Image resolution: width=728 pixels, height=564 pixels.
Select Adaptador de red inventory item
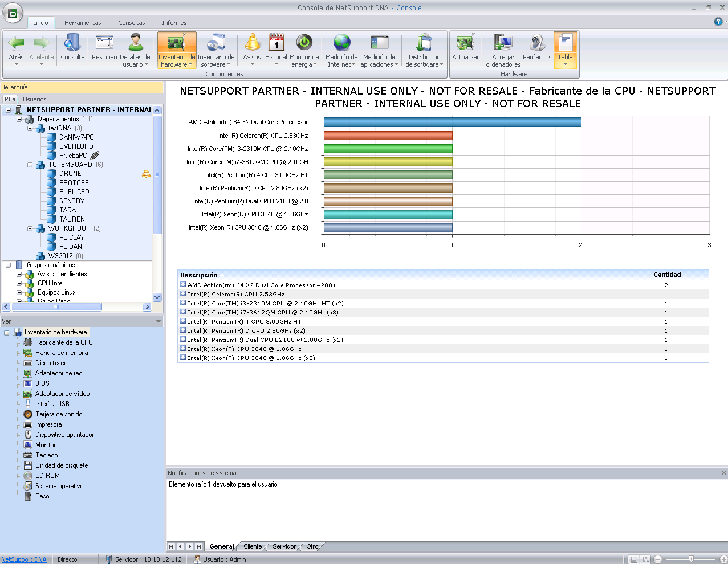pyautogui.click(x=59, y=373)
